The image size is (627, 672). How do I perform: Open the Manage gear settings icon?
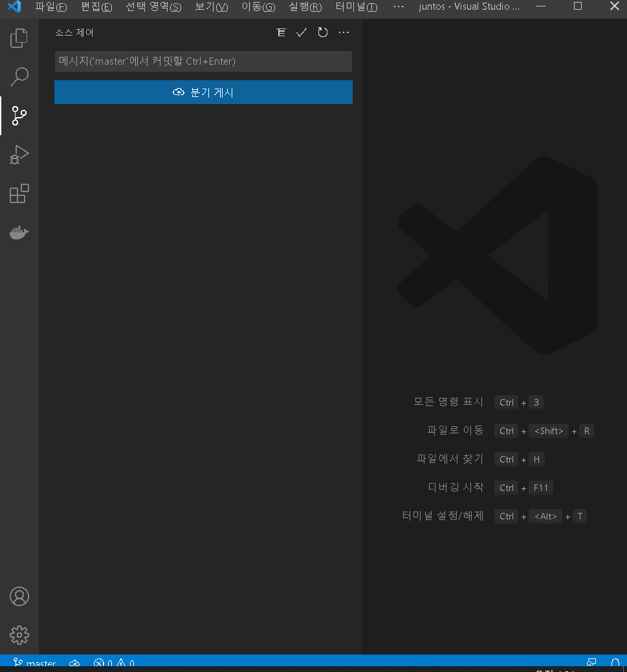19,635
